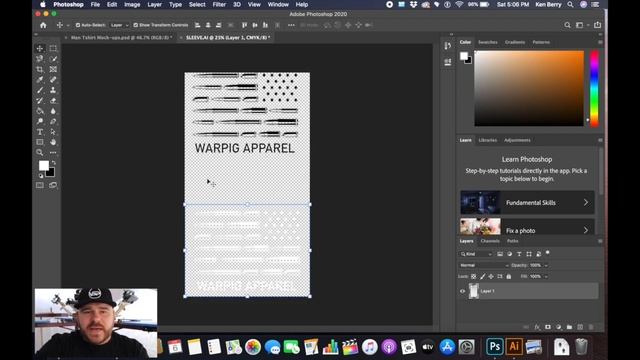The height and width of the screenshot is (360, 640).
Task: Add a layer mask using the mask icon
Action: point(548,327)
